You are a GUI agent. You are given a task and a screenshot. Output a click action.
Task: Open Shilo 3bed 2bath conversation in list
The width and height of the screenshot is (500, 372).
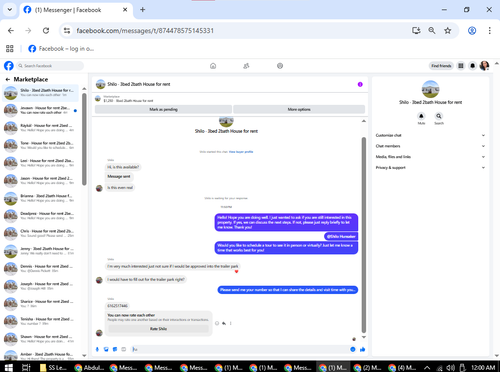click(41, 92)
